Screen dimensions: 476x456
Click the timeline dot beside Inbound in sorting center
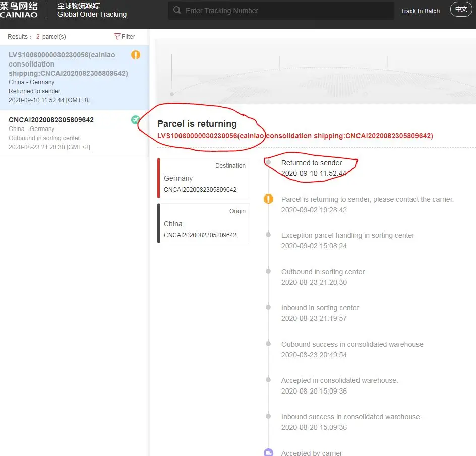coord(268,307)
